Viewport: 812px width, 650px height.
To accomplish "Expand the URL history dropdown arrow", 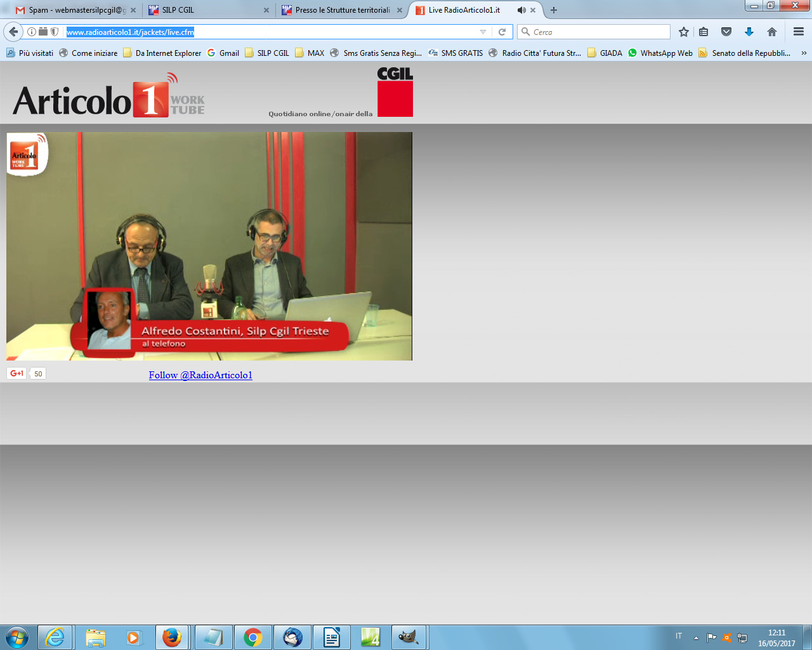I will click(x=483, y=32).
